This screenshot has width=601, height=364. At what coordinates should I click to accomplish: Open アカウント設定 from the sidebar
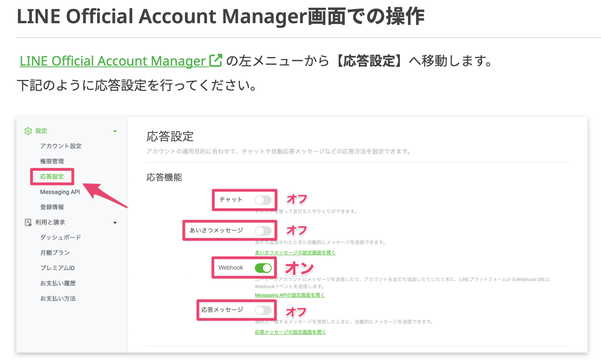point(60,146)
